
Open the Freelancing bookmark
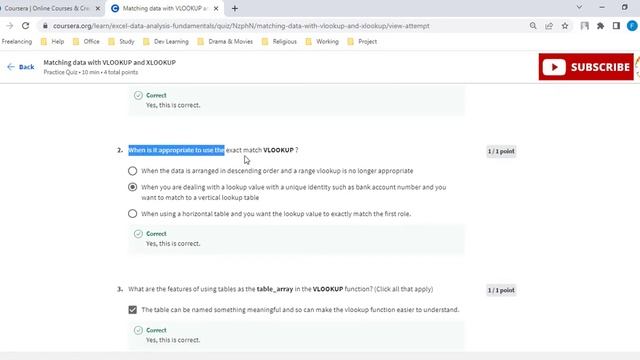tap(17, 41)
